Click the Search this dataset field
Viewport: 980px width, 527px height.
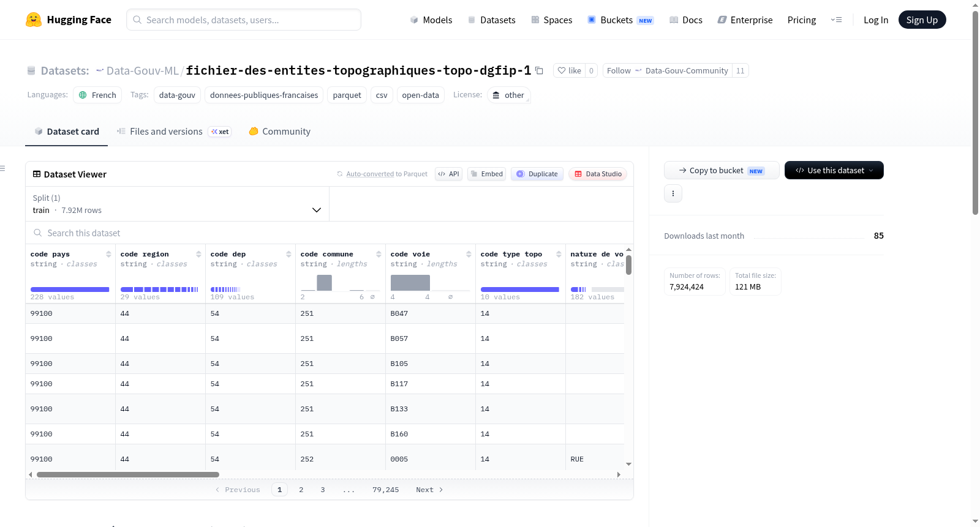pos(330,233)
